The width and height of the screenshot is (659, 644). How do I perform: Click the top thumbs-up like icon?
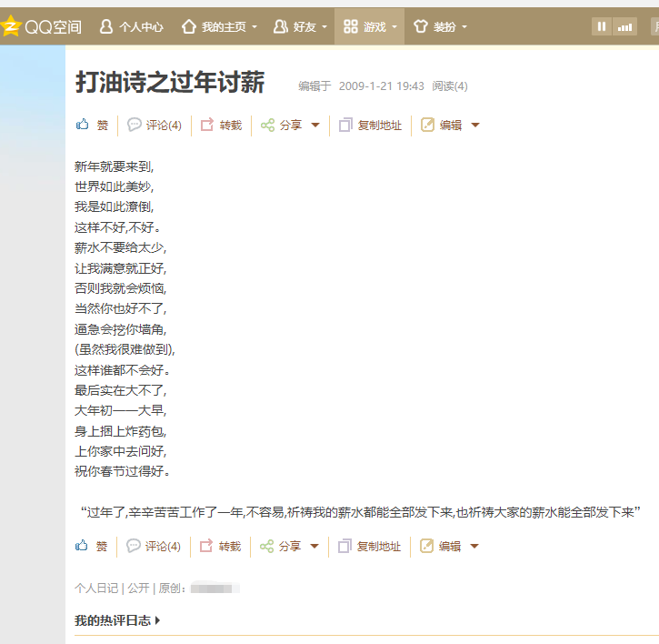83,125
